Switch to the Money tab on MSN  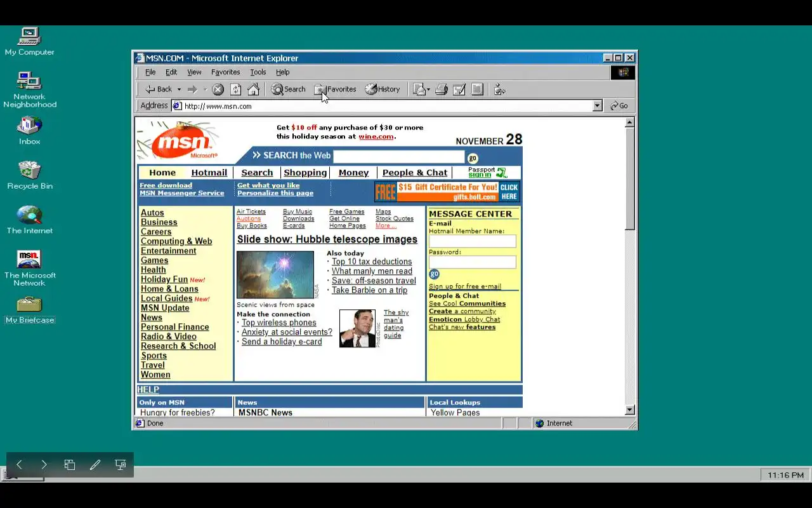pos(353,173)
